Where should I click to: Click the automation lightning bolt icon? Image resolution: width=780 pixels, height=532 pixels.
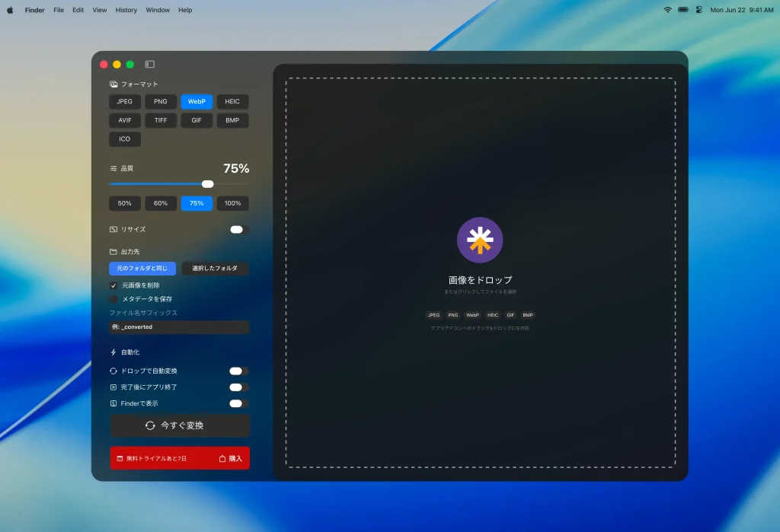(x=113, y=352)
